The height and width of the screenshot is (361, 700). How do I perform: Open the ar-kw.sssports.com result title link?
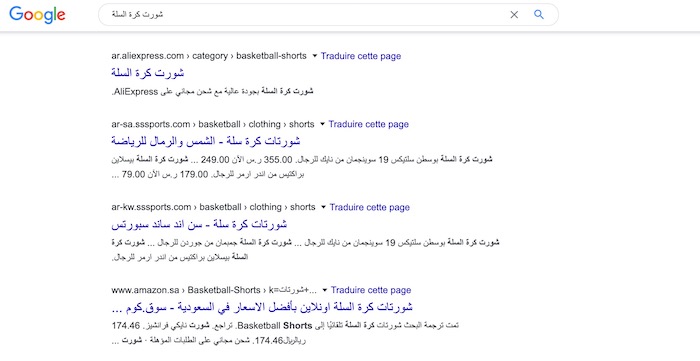(199, 224)
